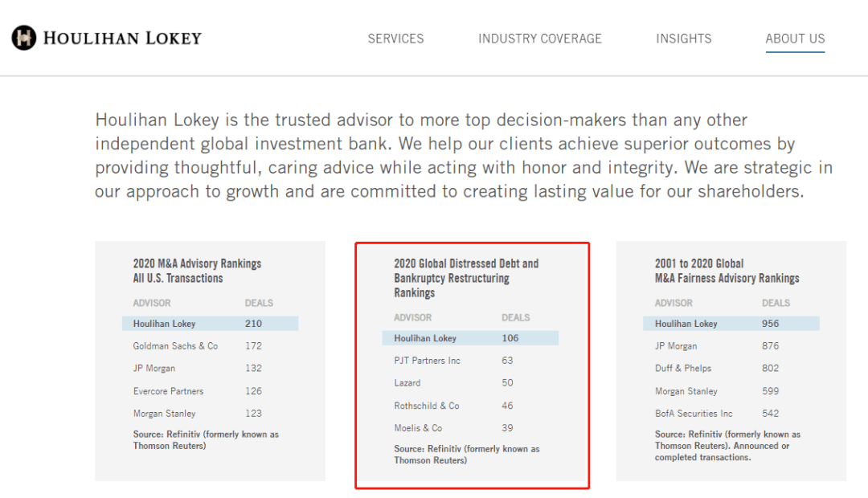The image size is (868, 498).
Task: Click the Global Distressed Debt Rankings heading
Action: coord(466,278)
